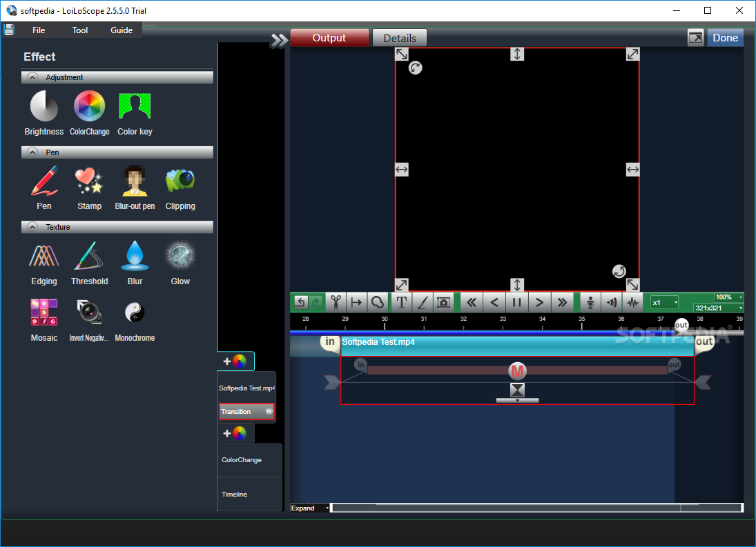This screenshot has height=547, width=756.
Task: Add text with the T tool
Action: [401, 302]
